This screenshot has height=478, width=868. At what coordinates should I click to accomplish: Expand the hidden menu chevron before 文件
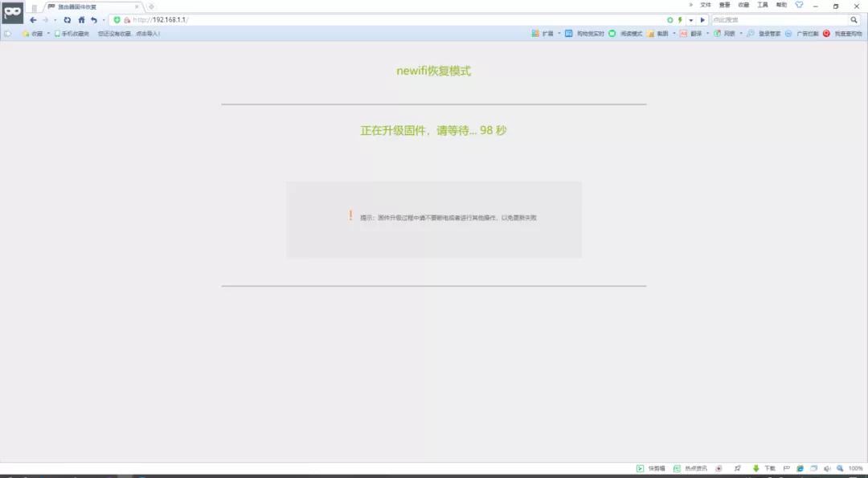point(690,5)
